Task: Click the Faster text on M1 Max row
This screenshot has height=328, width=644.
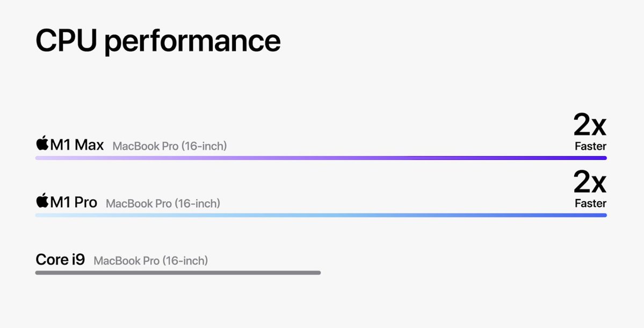Action: click(591, 146)
